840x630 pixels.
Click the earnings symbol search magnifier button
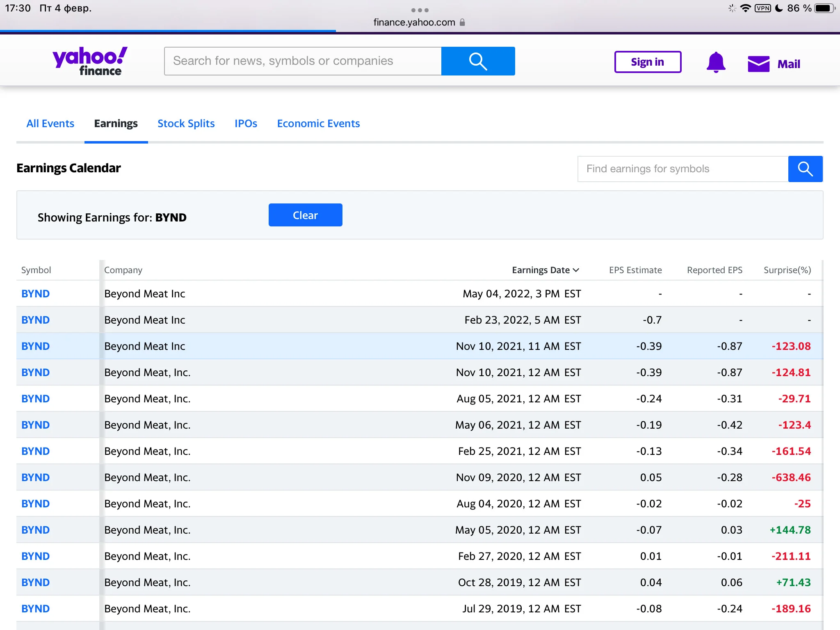pyautogui.click(x=805, y=169)
